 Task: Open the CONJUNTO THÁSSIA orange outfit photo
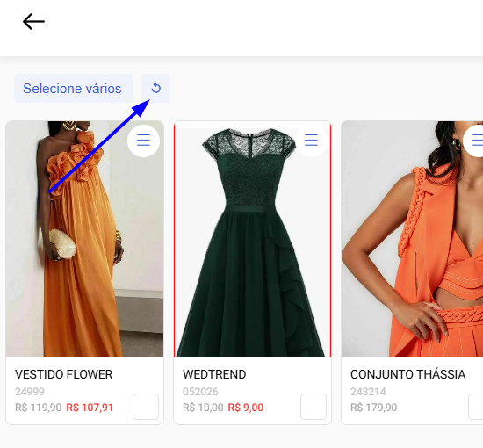point(412,239)
